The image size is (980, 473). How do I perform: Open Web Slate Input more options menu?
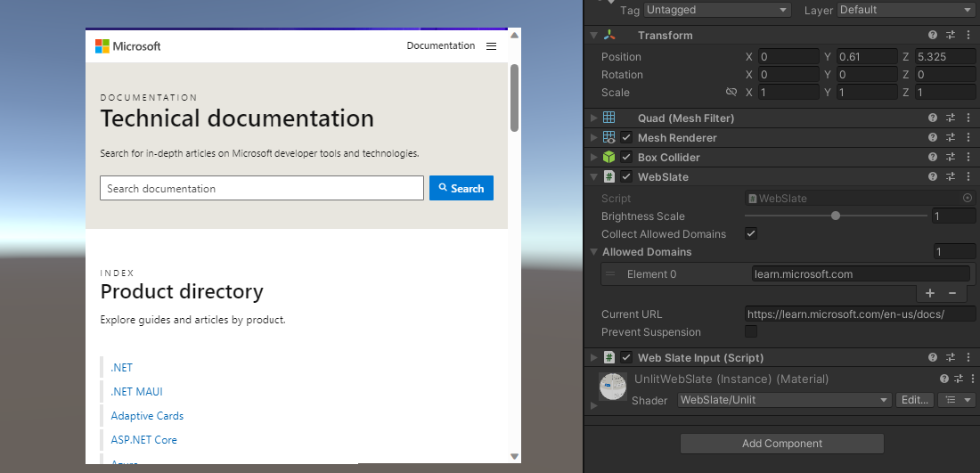968,358
